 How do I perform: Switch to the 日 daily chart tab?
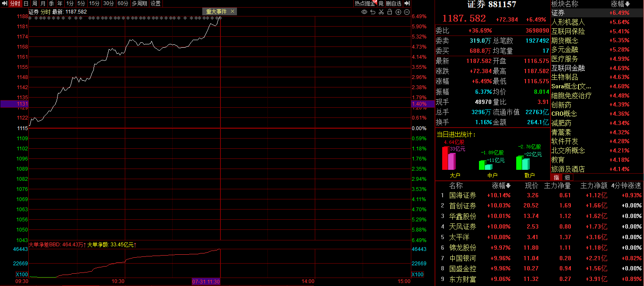click(x=26, y=3)
